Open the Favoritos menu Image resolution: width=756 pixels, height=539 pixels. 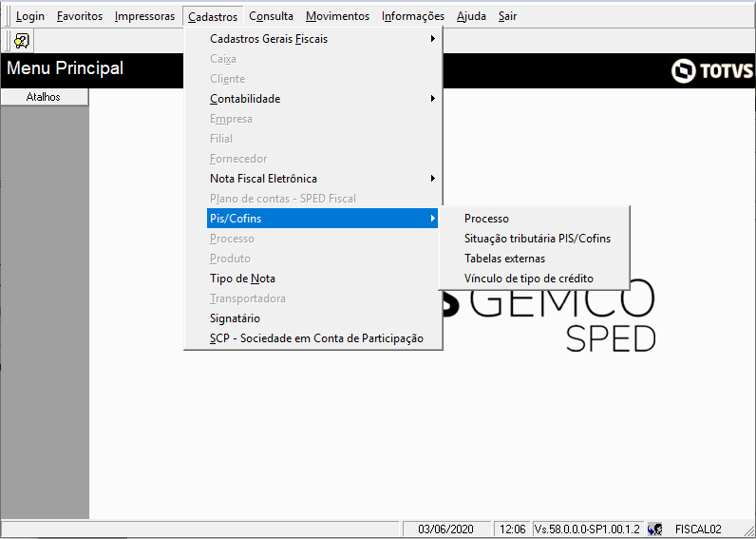click(x=80, y=16)
